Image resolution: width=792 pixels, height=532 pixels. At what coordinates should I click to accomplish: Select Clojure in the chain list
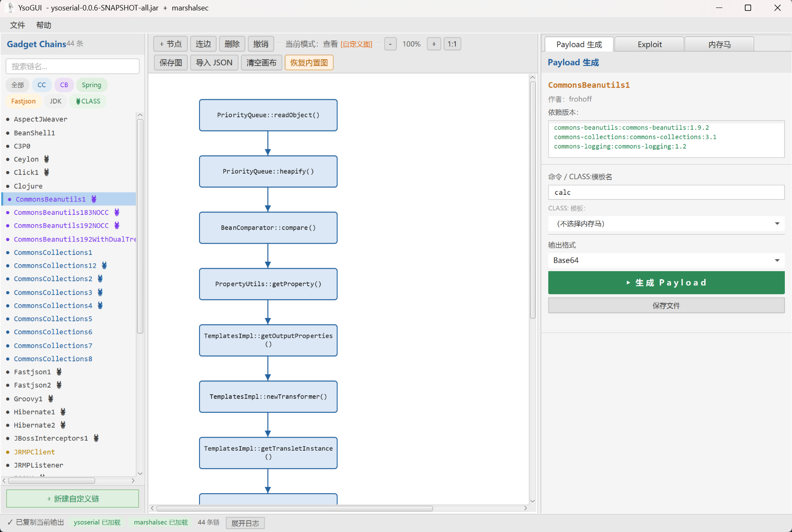coord(69,186)
